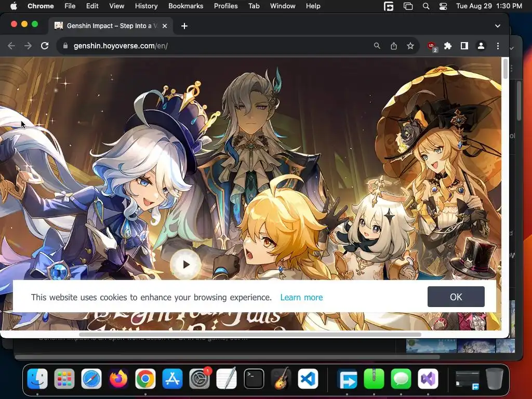Open the File menu
Image resolution: width=532 pixels, height=399 pixels.
(70, 6)
